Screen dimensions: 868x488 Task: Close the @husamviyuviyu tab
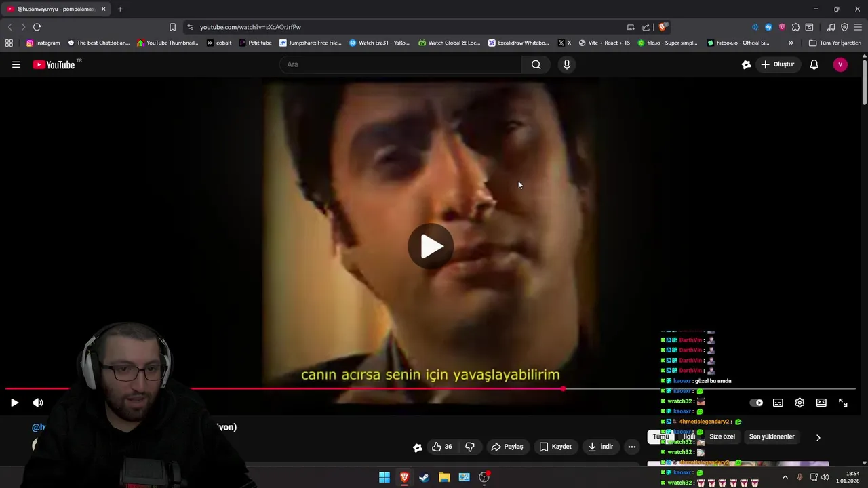(103, 9)
